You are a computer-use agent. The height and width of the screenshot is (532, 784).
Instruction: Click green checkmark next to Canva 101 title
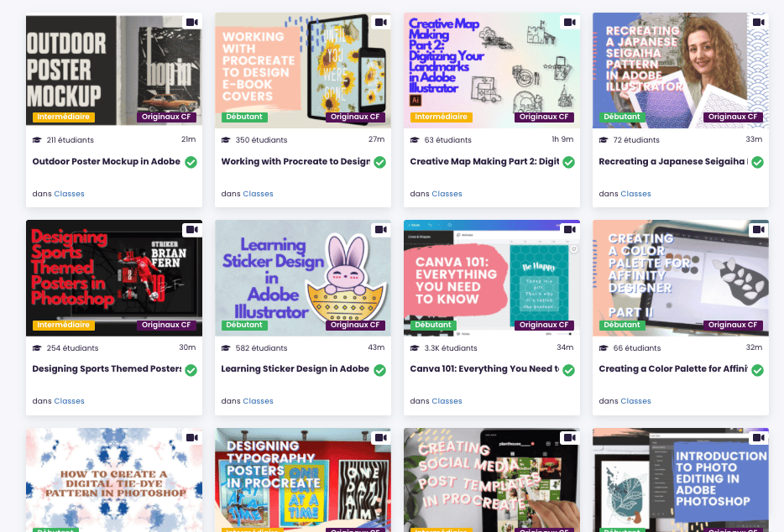point(568,370)
